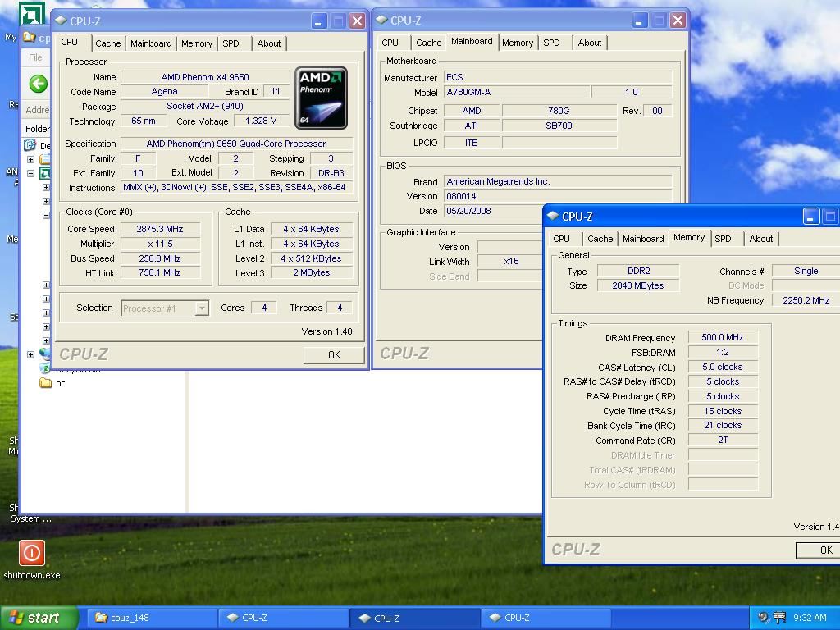Click OK in the CPU tab window
Screen dimensions: 840x630
334,354
